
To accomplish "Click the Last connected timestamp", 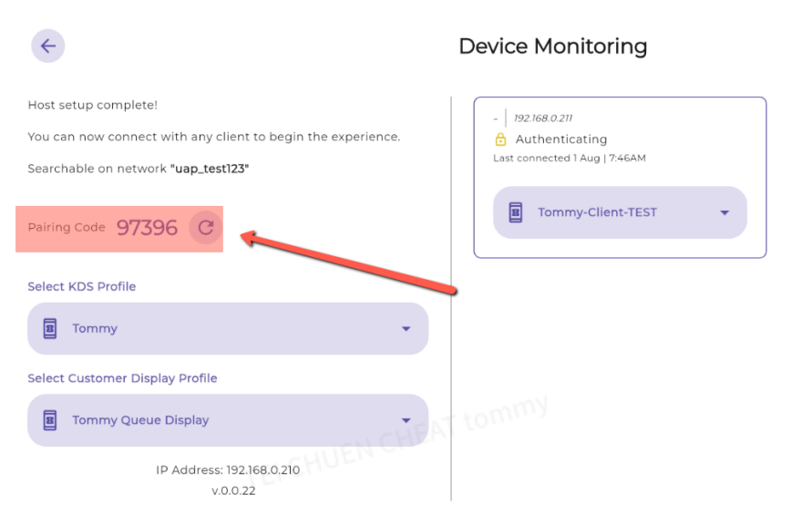I will (x=570, y=159).
